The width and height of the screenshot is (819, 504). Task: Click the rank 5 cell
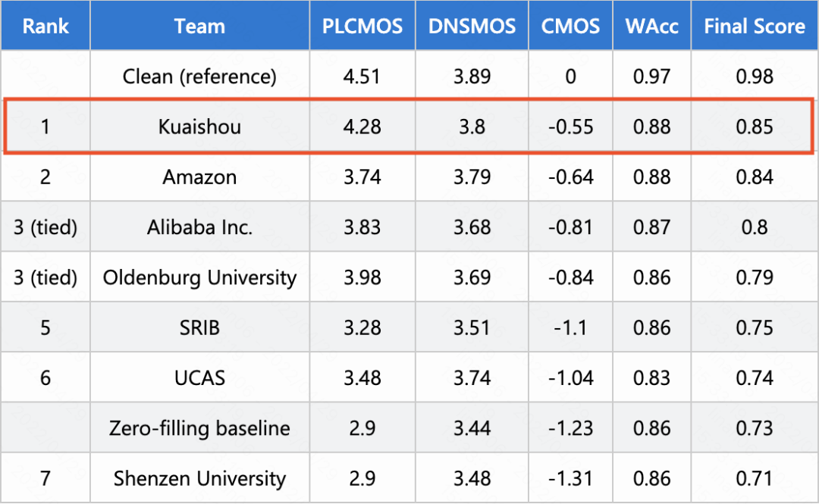click(45, 327)
